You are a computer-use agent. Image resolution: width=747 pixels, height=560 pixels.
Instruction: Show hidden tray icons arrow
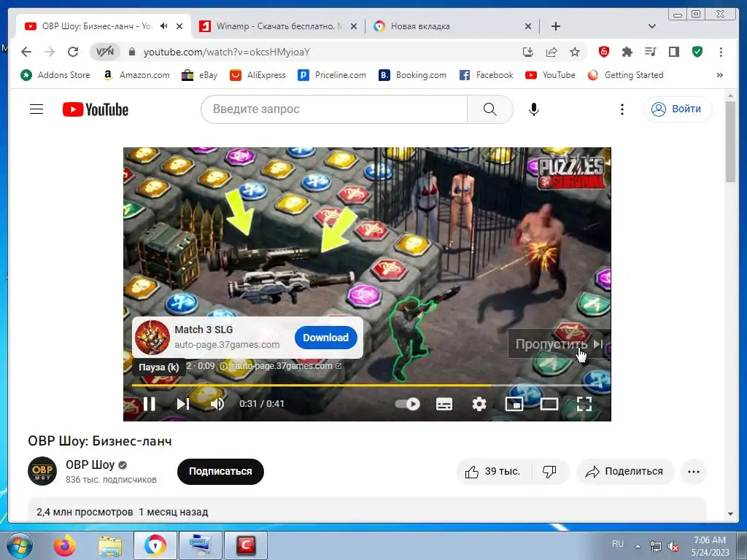tap(638, 546)
